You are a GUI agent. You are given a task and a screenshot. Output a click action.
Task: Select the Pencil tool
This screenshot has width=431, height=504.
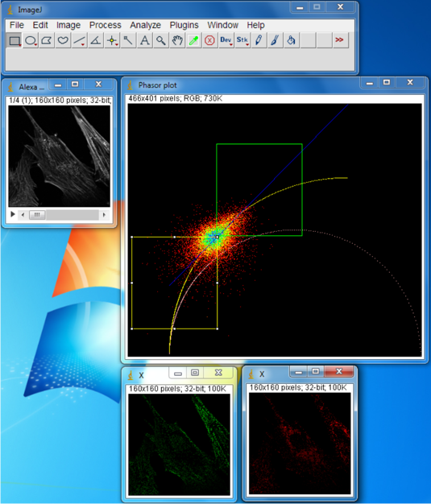click(x=259, y=40)
